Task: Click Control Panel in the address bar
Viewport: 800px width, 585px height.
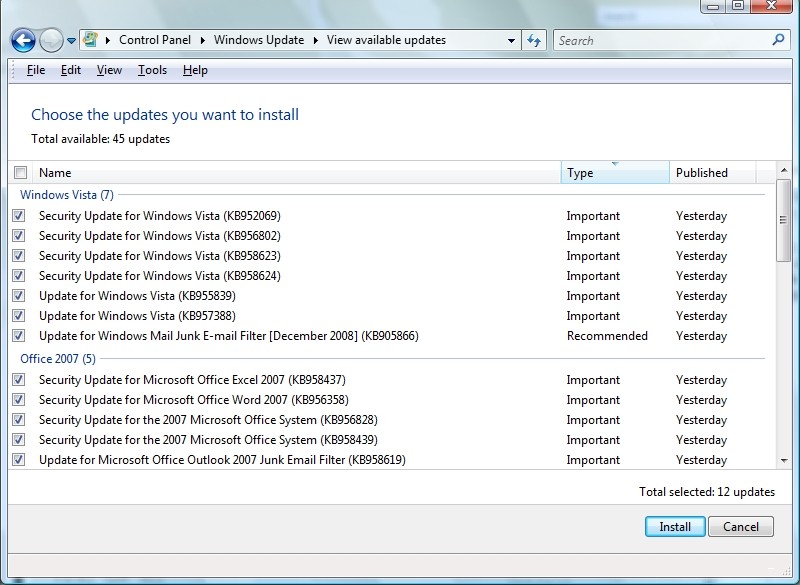Action: (155, 40)
